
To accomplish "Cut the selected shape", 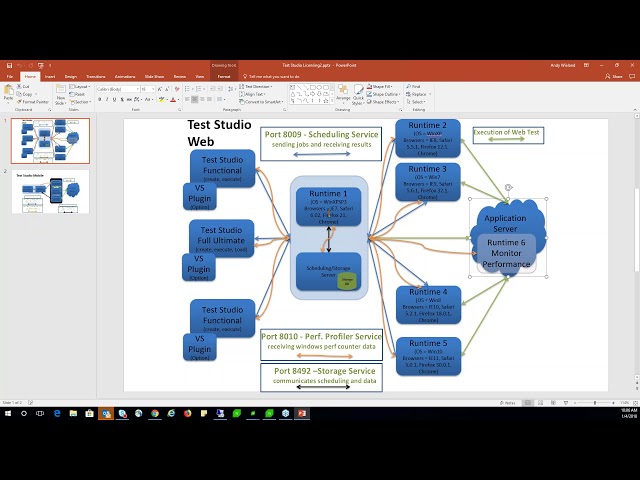I will (x=23, y=87).
